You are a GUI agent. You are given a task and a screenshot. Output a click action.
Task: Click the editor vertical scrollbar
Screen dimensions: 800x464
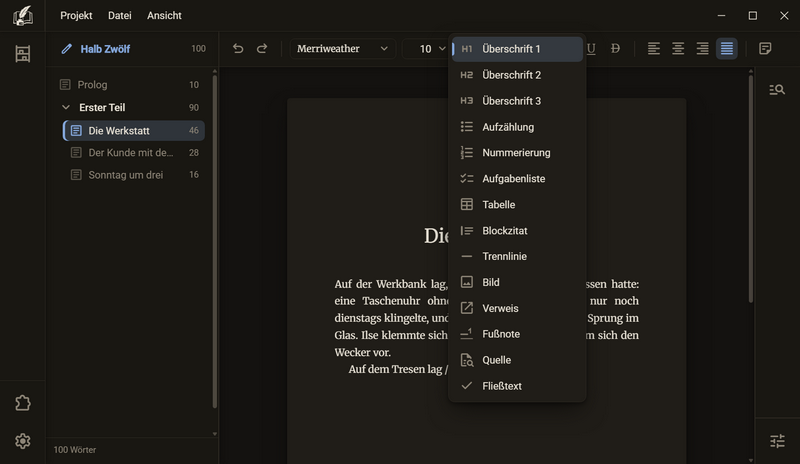(751, 189)
